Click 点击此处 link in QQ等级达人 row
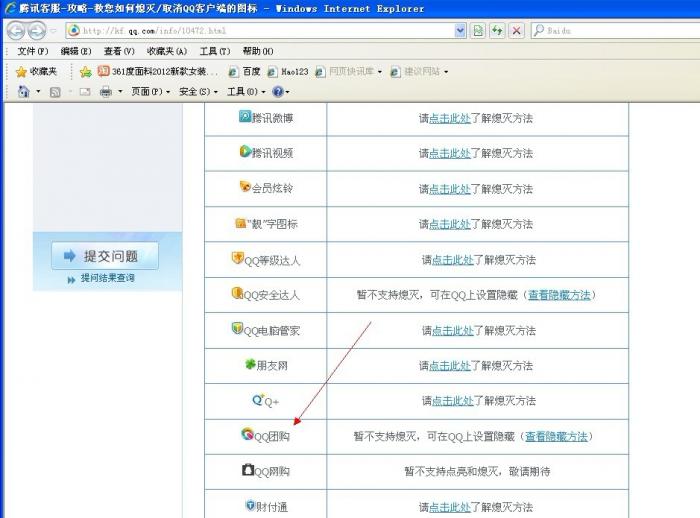The width and height of the screenshot is (700, 518). [453, 259]
